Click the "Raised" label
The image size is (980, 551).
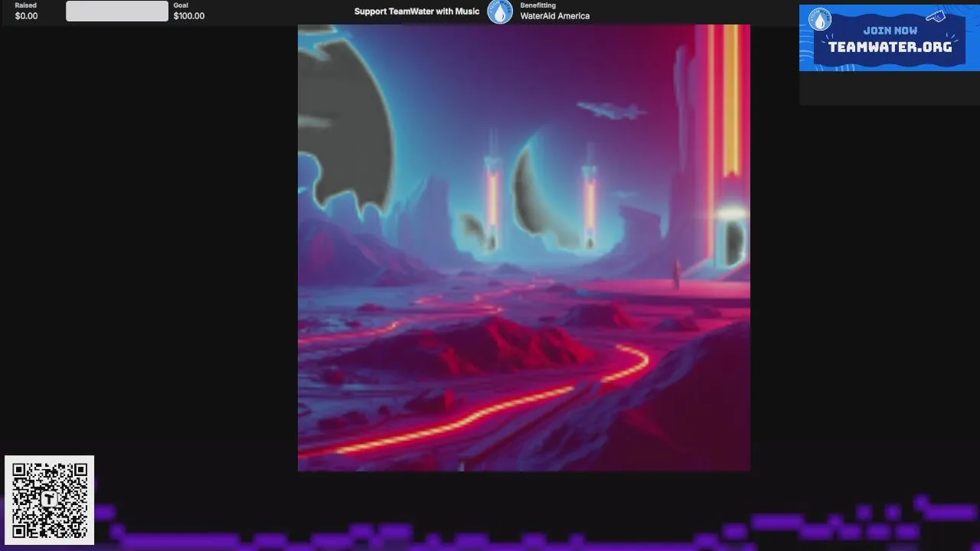point(25,5)
